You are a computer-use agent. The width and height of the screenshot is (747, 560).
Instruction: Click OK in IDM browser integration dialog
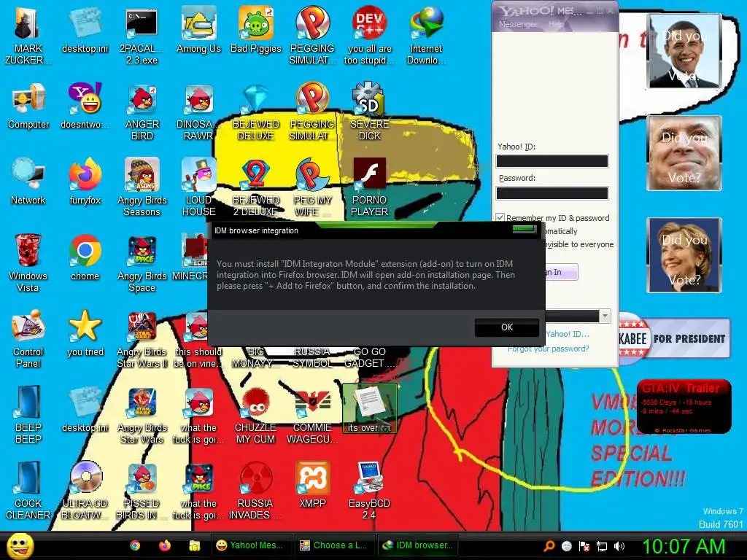(x=507, y=327)
